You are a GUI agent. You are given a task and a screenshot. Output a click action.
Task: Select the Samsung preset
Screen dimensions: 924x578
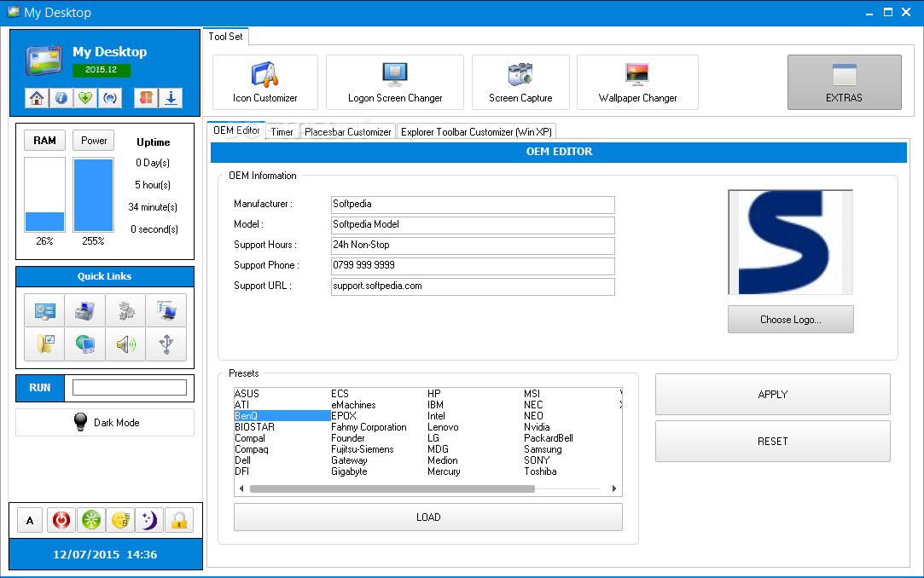pyautogui.click(x=543, y=449)
